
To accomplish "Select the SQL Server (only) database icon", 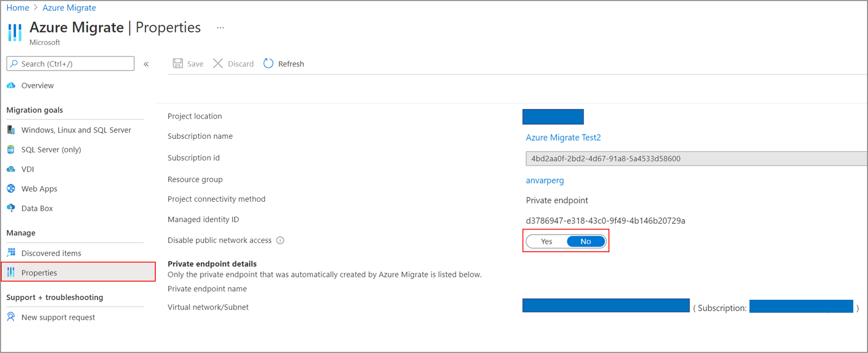I will [x=11, y=150].
